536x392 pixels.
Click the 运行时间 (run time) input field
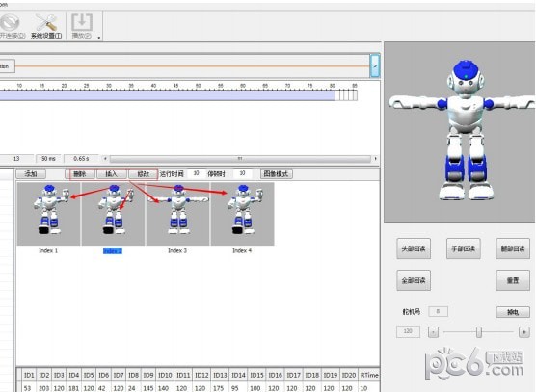197,173
